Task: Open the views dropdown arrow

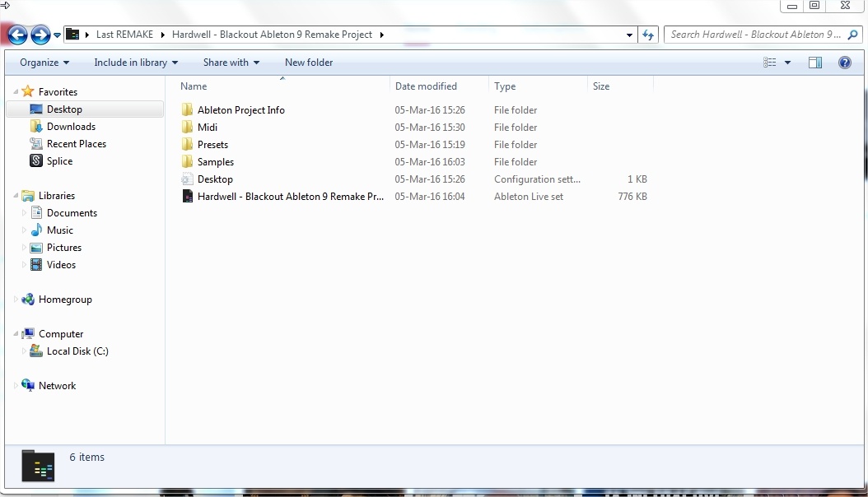Action: pos(786,62)
